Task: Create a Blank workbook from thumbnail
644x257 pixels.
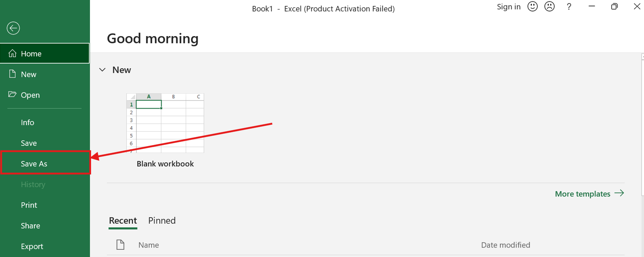Action: (165, 123)
